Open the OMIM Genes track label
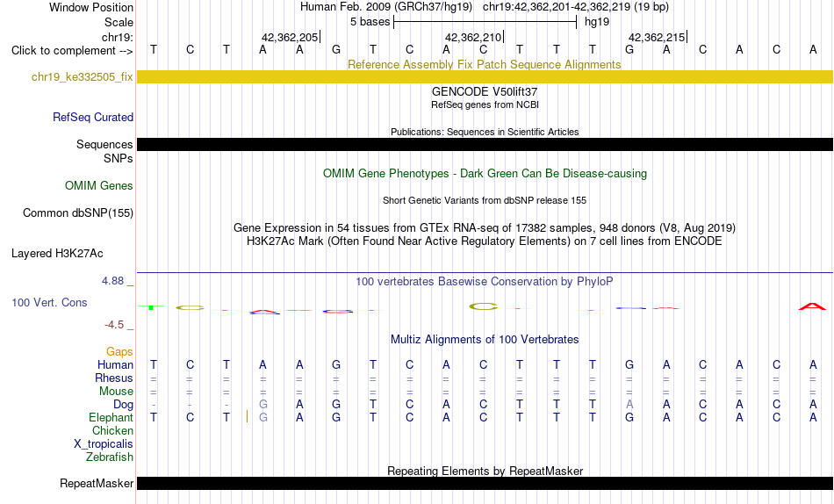 click(99, 186)
